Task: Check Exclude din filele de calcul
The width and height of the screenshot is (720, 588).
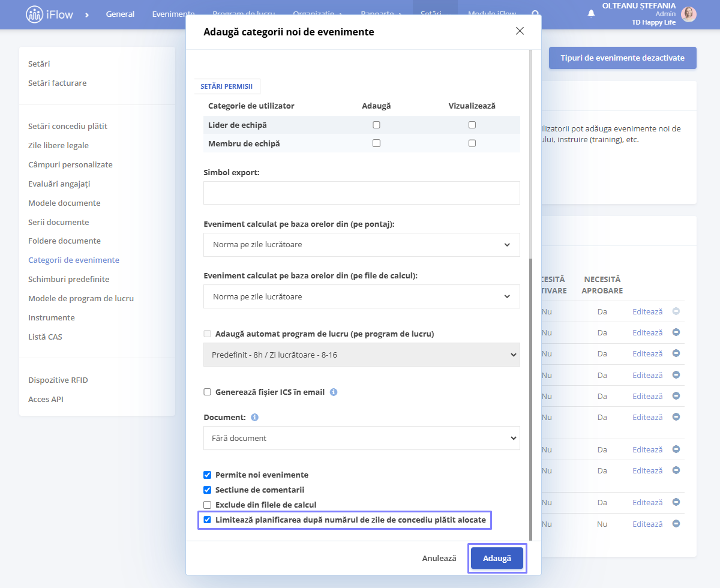Action: [x=208, y=505]
